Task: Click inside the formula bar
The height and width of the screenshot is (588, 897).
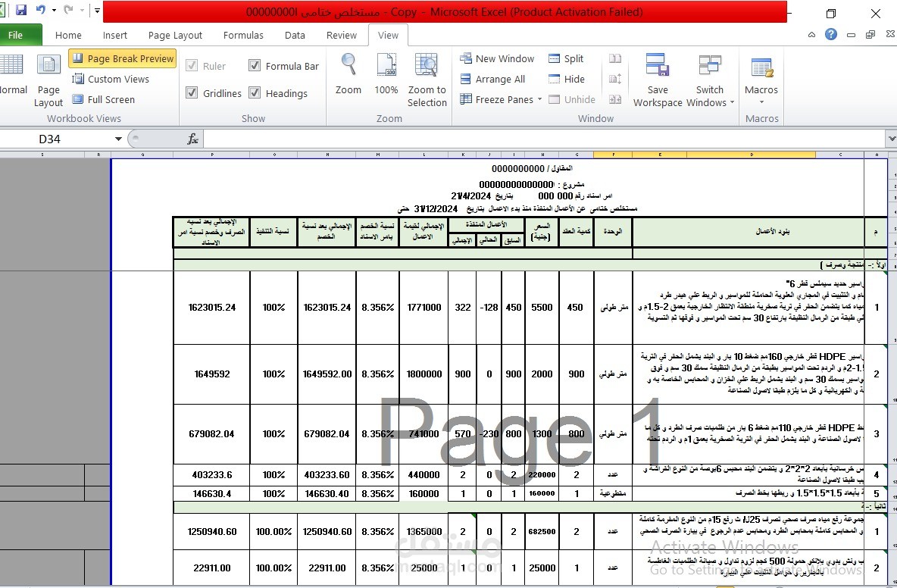Action: [455, 139]
